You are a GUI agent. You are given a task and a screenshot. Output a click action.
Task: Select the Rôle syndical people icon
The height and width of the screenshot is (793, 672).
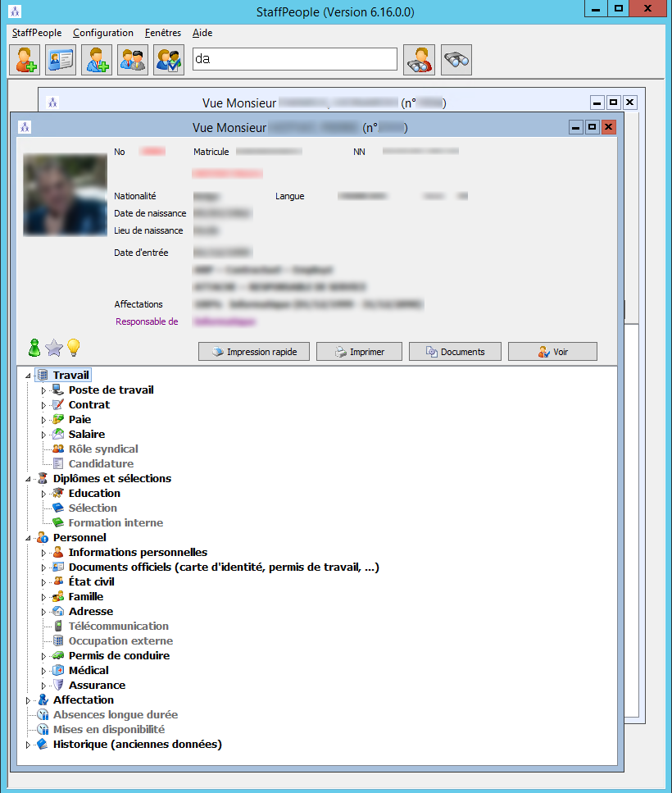(58, 449)
